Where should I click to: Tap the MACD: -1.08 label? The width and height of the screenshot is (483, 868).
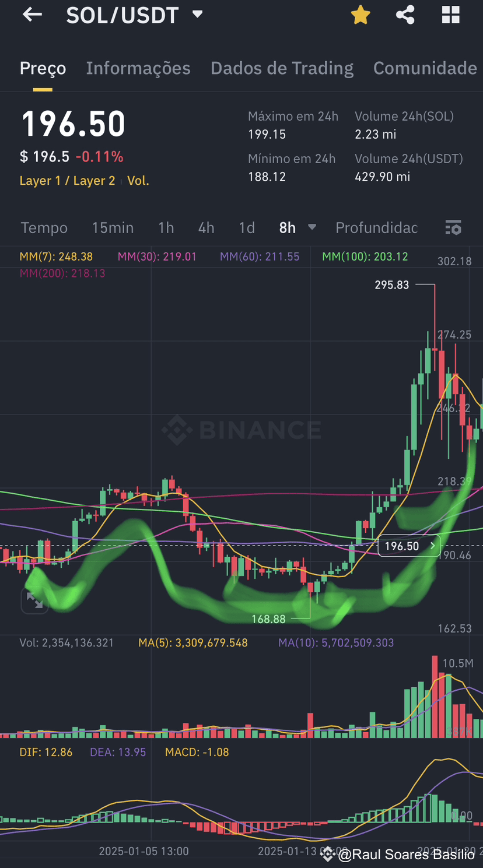tap(197, 752)
